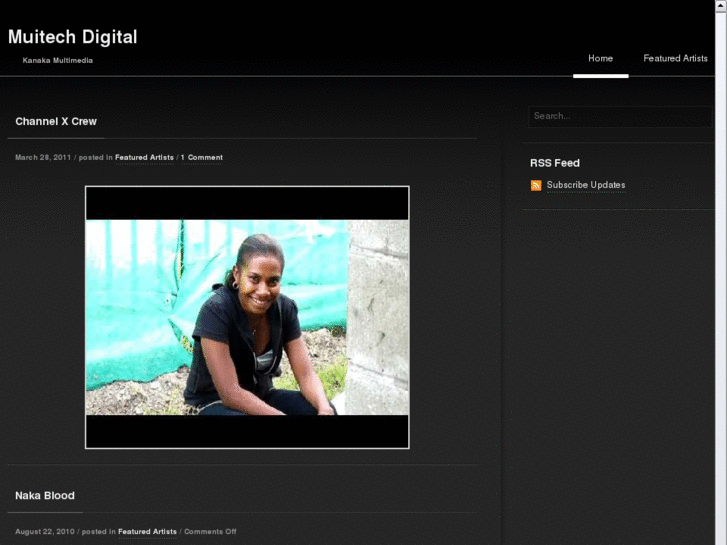Click the black bar below the photo

click(x=247, y=431)
